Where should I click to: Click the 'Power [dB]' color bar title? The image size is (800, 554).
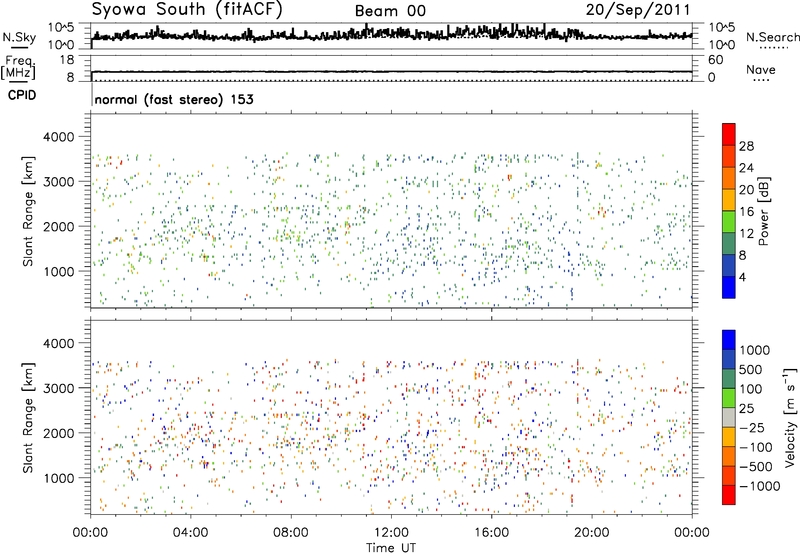[763, 211]
